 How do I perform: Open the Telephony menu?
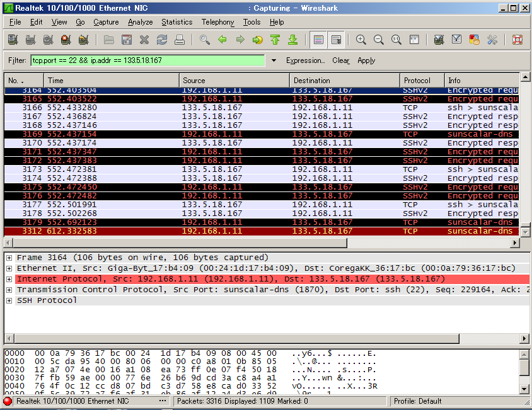pyautogui.click(x=218, y=22)
